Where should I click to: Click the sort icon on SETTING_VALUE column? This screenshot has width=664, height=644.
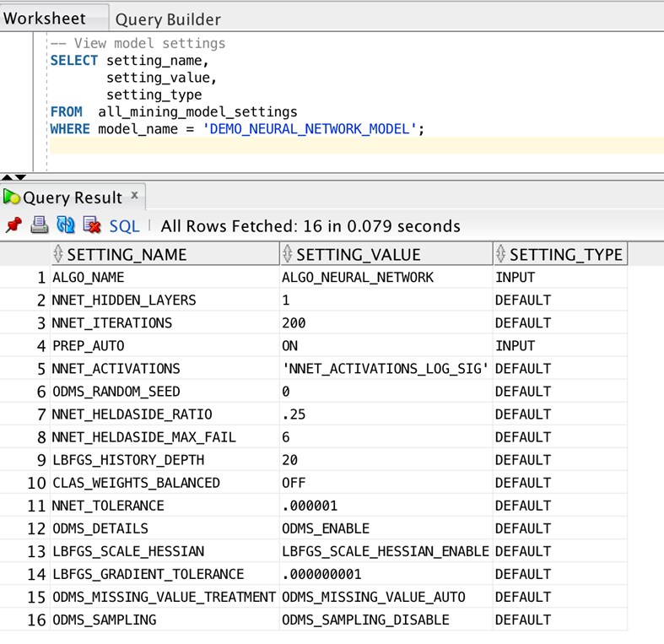287,254
